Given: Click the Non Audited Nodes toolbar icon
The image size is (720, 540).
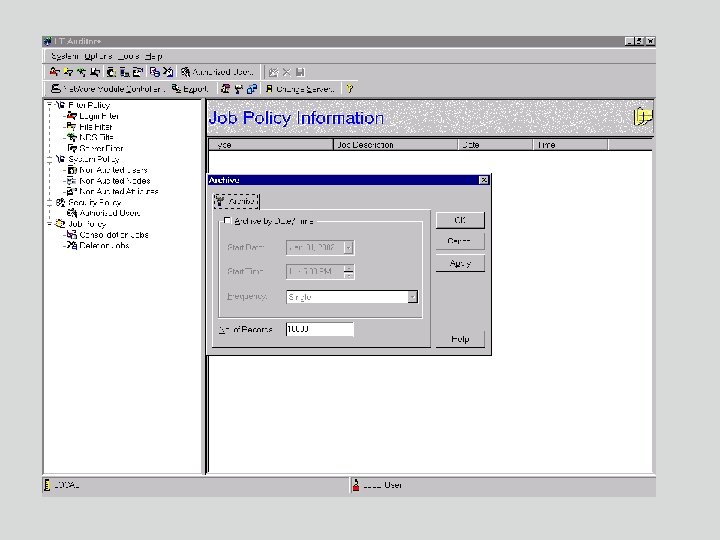Looking at the screenshot, I should pos(124,72).
